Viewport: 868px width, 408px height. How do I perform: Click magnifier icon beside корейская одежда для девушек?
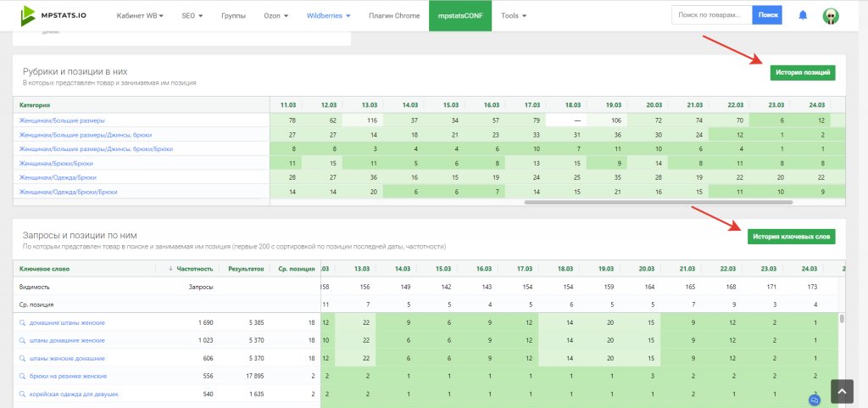point(23,394)
